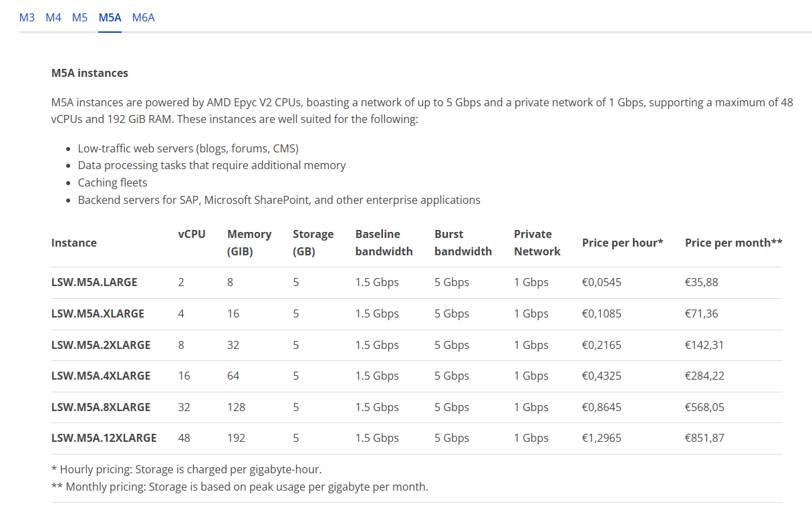Switch to the M6A tab

pyautogui.click(x=143, y=17)
